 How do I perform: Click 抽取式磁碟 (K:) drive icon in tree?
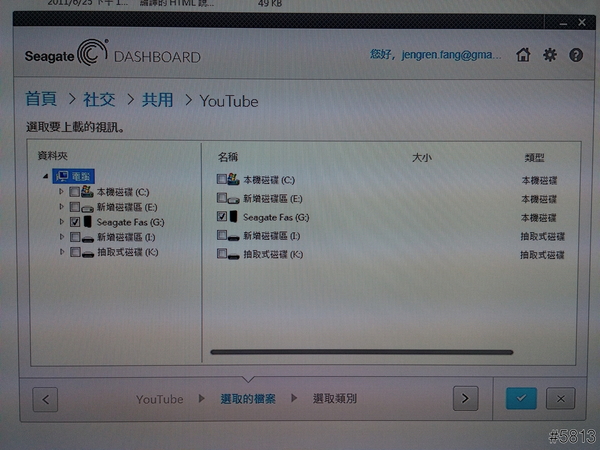pyautogui.click(x=88, y=253)
